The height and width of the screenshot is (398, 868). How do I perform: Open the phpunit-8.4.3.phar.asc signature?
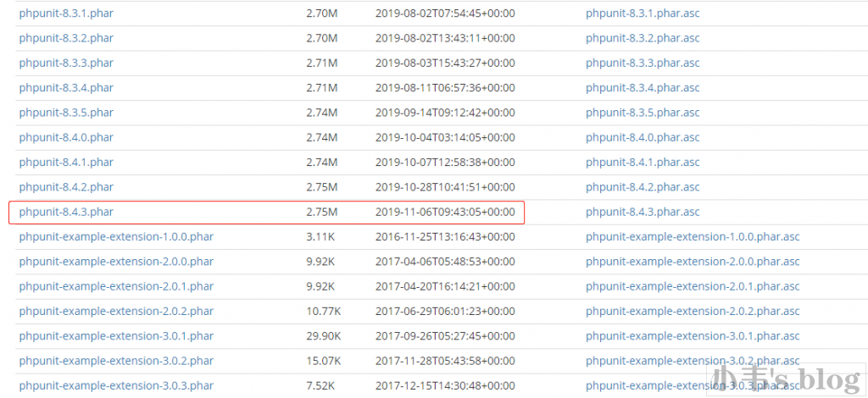(x=643, y=213)
